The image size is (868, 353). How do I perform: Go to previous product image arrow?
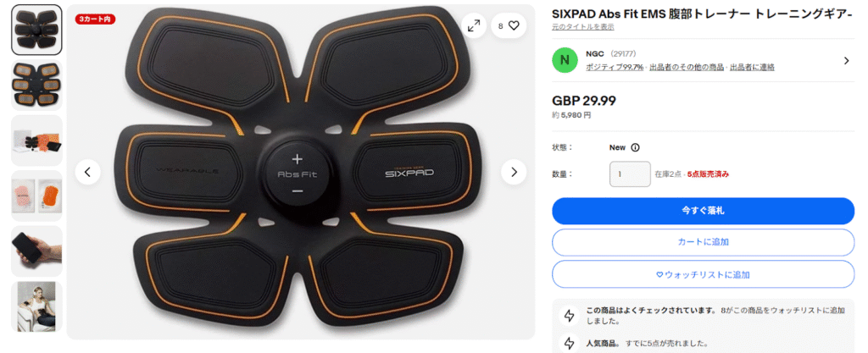pyautogui.click(x=88, y=172)
